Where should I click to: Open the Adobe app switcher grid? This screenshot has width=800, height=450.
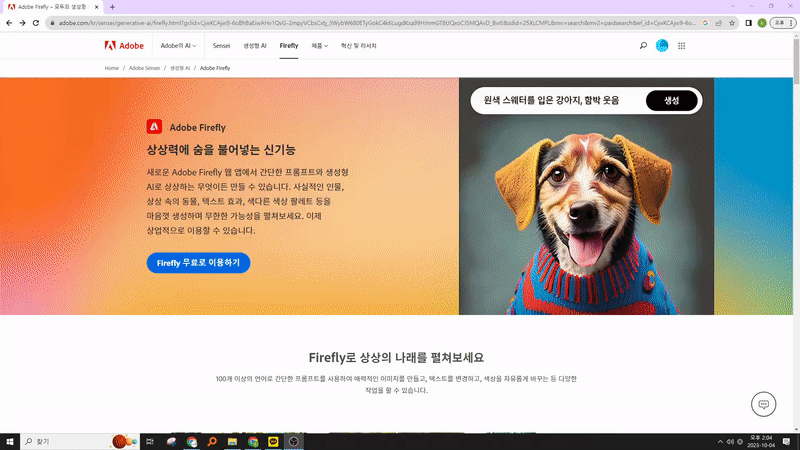(682, 46)
